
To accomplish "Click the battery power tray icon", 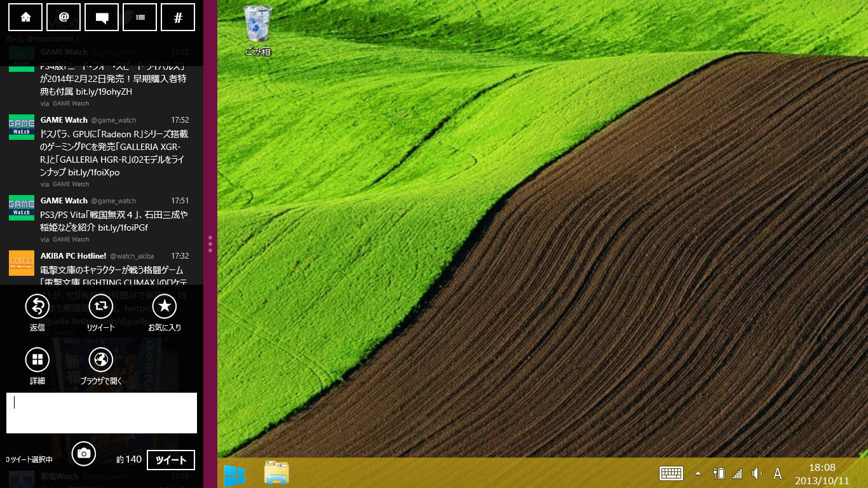I will coord(719,473).
